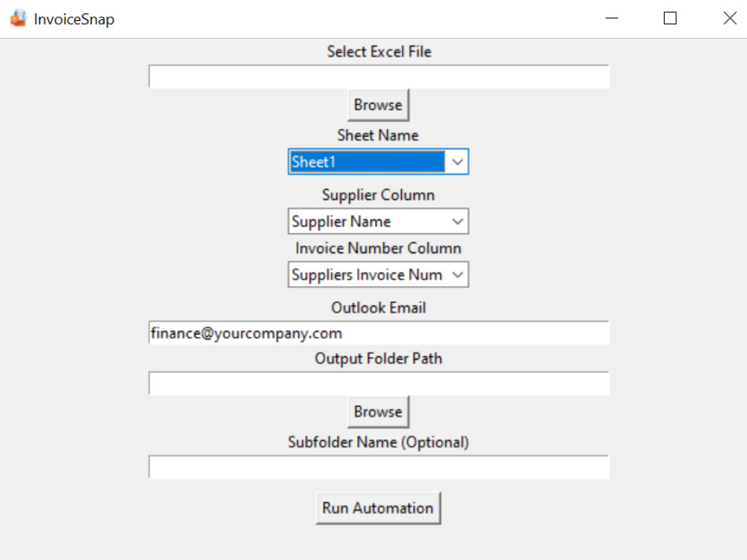Click the Select Excel File path field
The height and width of the screenshot is (560, 747).
379,77
